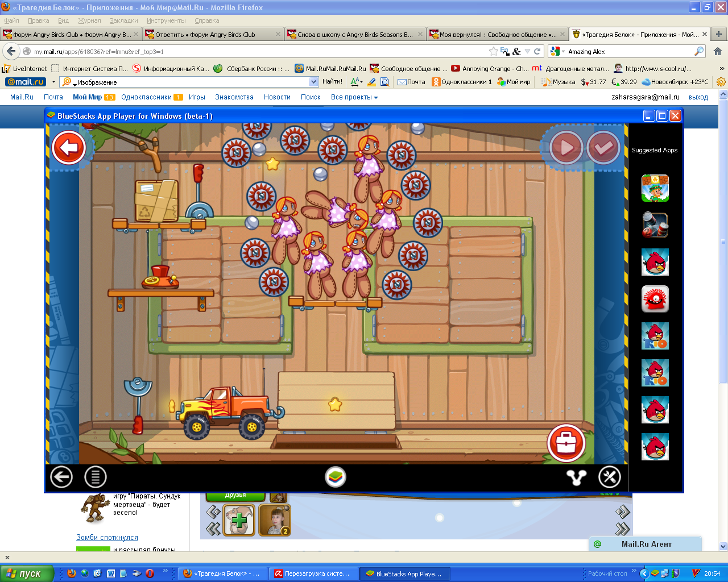Switch to the BlueStacks App Player taskbar button
This screenshot has height=582, width=728.
click(406, 573)
